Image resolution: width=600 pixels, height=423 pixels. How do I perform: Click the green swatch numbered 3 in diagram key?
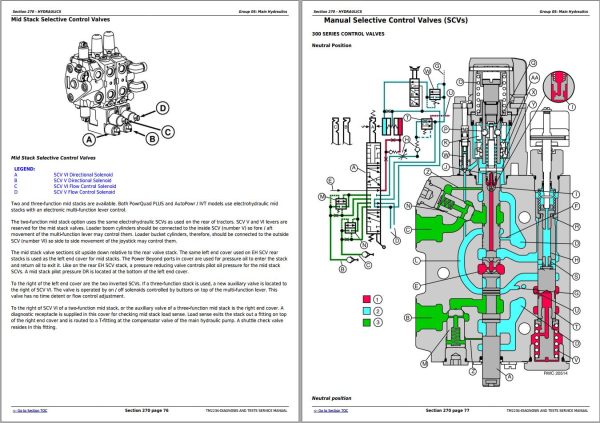[x=367, y=322]
